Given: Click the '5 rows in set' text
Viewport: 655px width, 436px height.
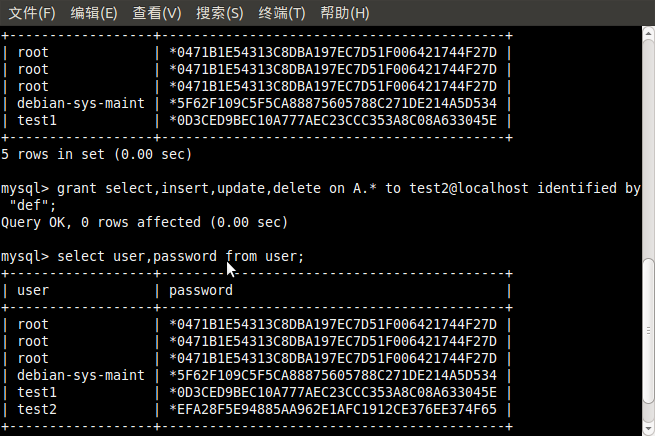Looking at the screenshot, I should (x=97, y=154).
